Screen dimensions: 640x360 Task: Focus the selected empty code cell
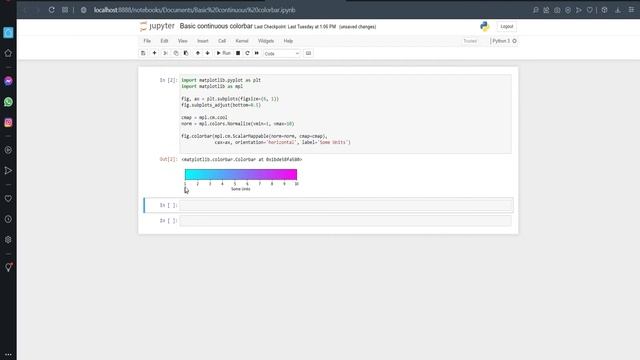(346, 205)
